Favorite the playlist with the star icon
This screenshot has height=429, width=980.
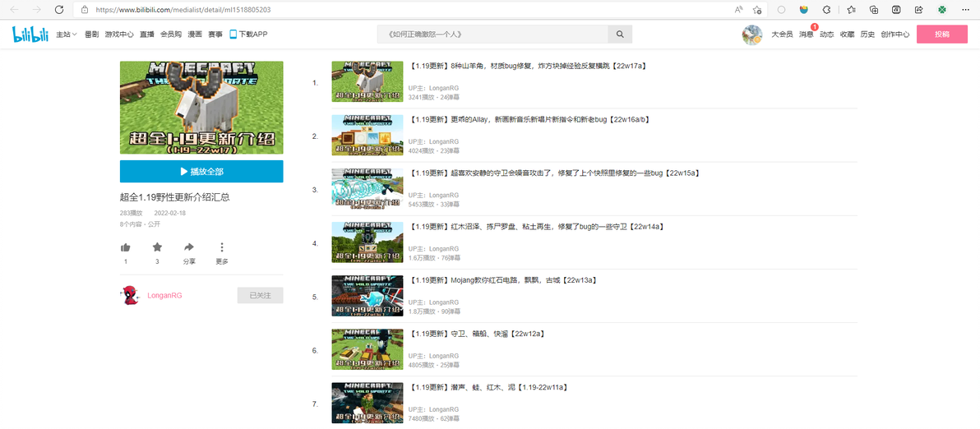coord(157,247)
